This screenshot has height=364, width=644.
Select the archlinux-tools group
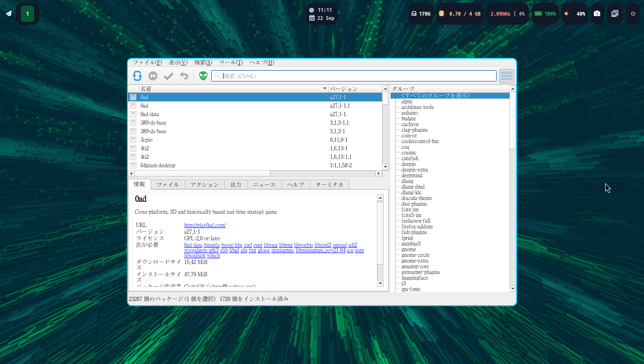click(x=417, y=107)
